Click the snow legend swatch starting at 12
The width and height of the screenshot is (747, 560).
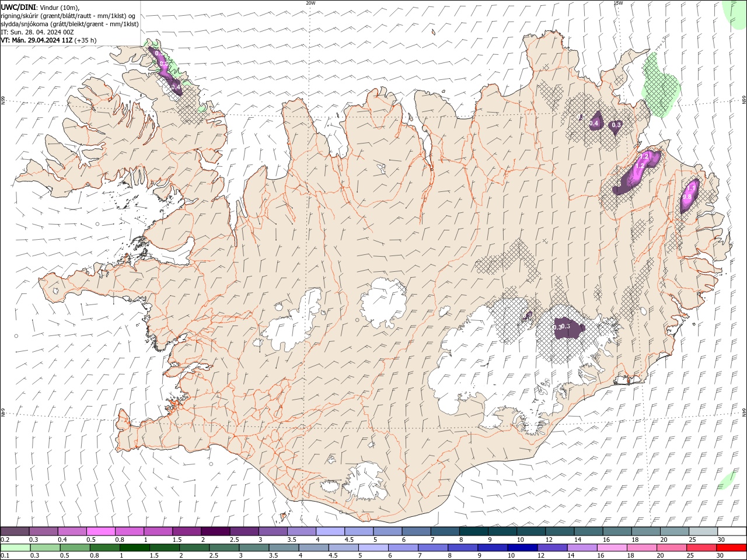[559, 531]
